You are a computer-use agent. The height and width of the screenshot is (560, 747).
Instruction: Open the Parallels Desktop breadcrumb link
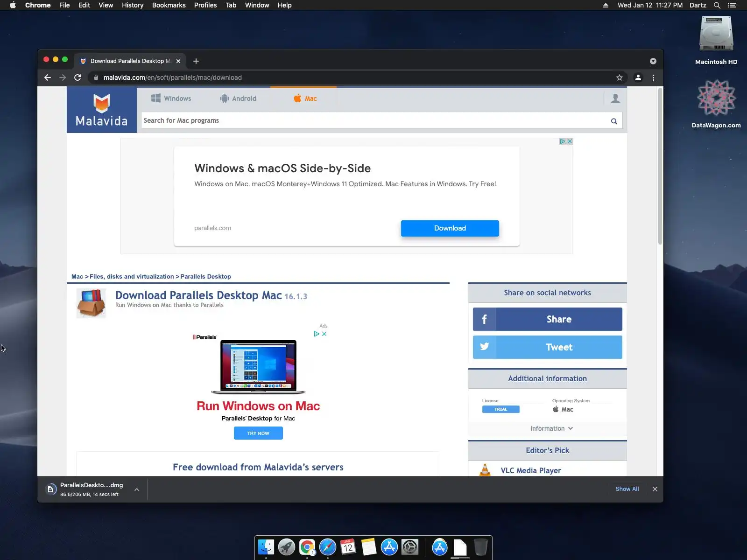tap(205, 277)
